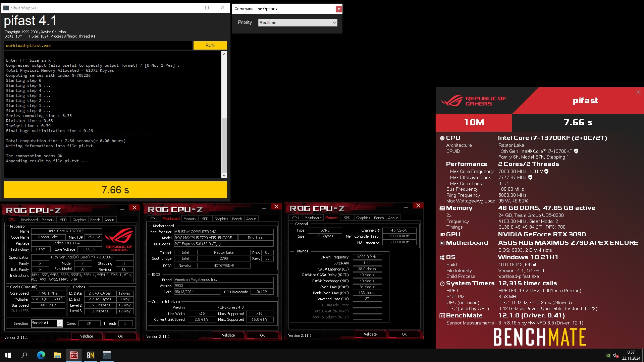Image resolution: width=644 pixels, height=362 pixels.
Task: Click the Core Speed 7798.1 MHz value
Action: tap(48, 293)
